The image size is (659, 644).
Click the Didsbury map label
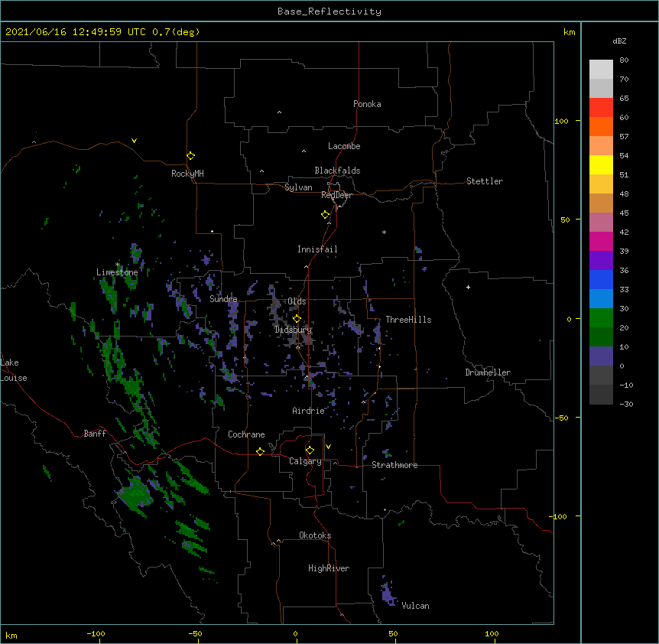(294, 330)
